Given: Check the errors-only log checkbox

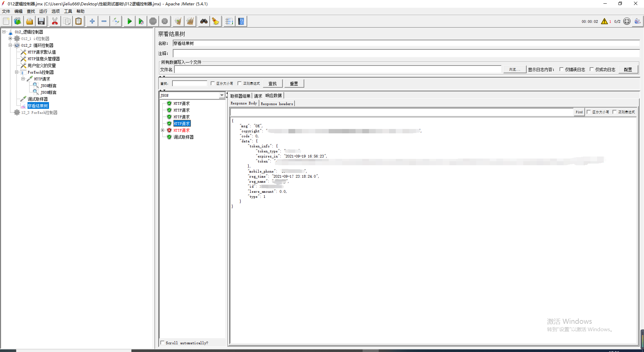Looking at the screenshot, I should coord(561,70).
